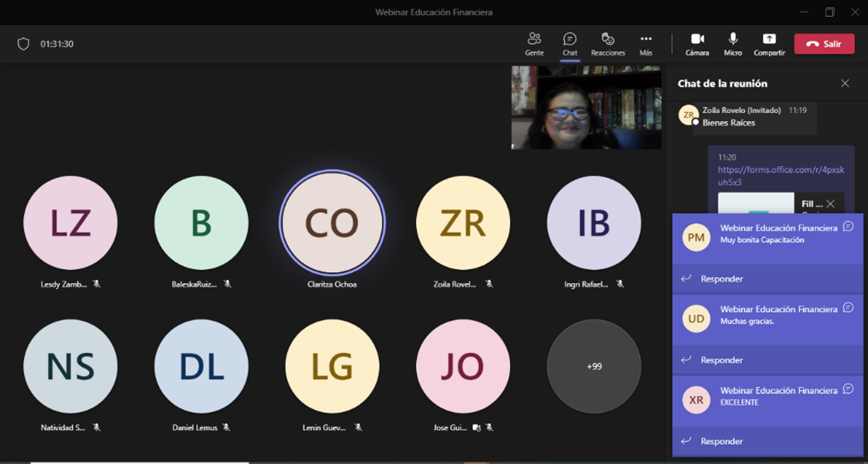
Task: Dismiss the Fill form link preview
Action: tap(830, 203)
